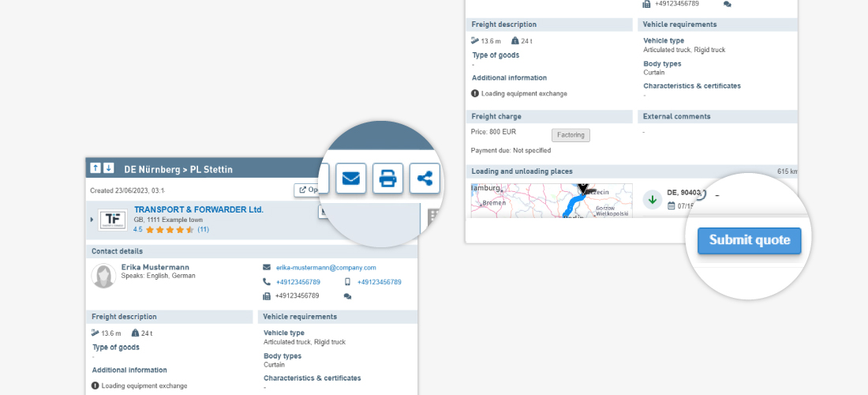This screenshot has width=868, height=395.
Task: Click the building icon beside company row
Action: (432, 216)
